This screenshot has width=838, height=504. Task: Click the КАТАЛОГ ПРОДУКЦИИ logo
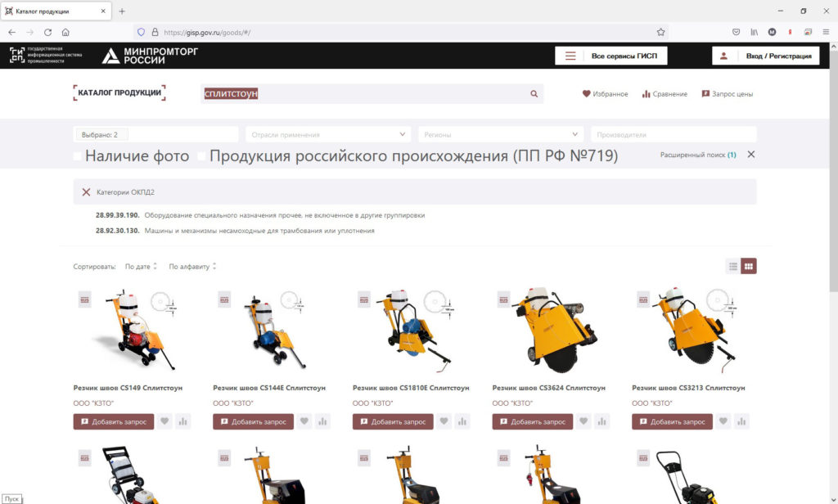(119, 92)
